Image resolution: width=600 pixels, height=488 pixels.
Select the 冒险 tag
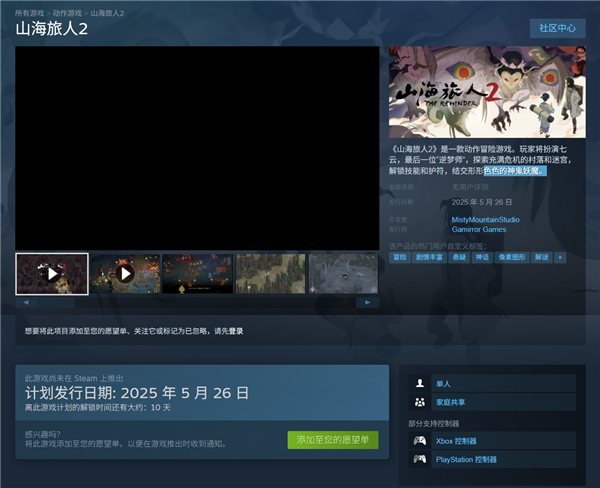tap(400, 257)
